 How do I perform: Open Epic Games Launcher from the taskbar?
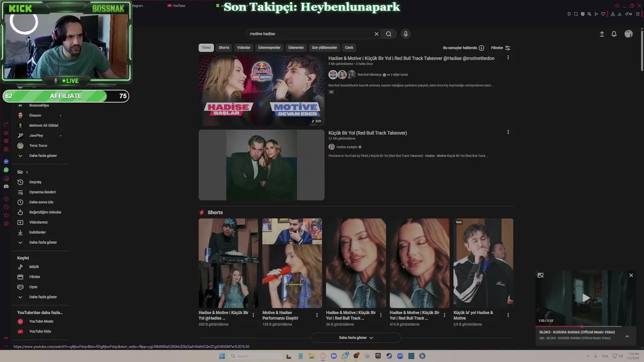point(378,356)
